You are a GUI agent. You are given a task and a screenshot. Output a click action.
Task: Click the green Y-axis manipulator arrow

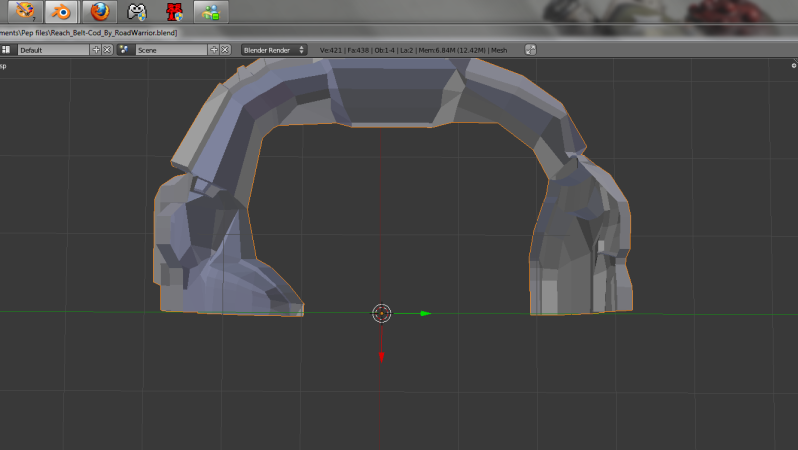pos(425,314)
